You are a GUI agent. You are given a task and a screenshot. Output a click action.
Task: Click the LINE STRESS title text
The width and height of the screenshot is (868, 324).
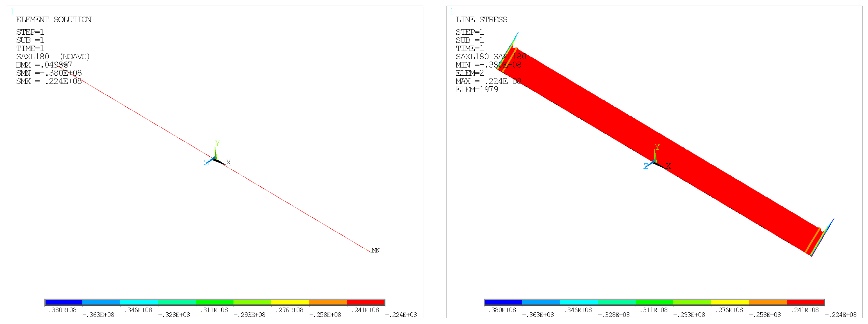481,20
